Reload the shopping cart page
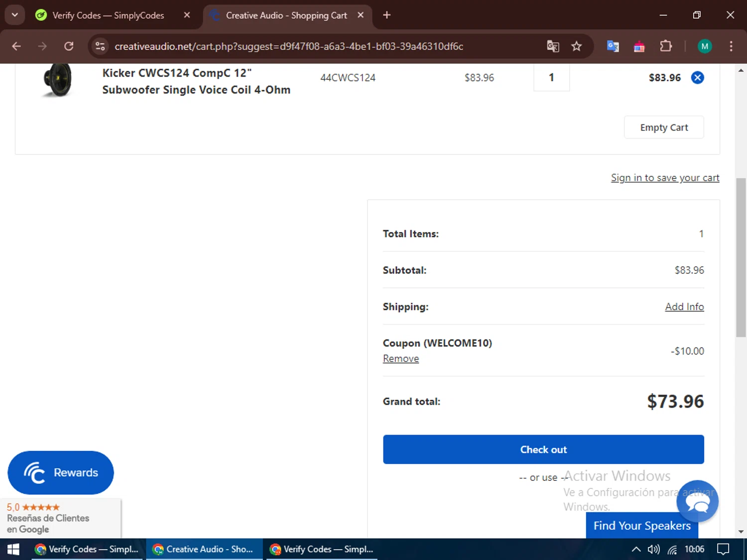Viewport: 747px width, 560px height. click(69, 46)
